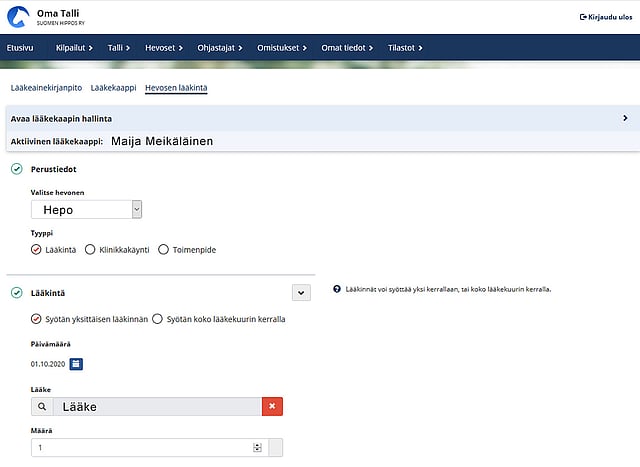Viewport: 640px width, 467px height.
Task: Choose Syötän koko lääkekuurin kerralla option
Action: 157,319
